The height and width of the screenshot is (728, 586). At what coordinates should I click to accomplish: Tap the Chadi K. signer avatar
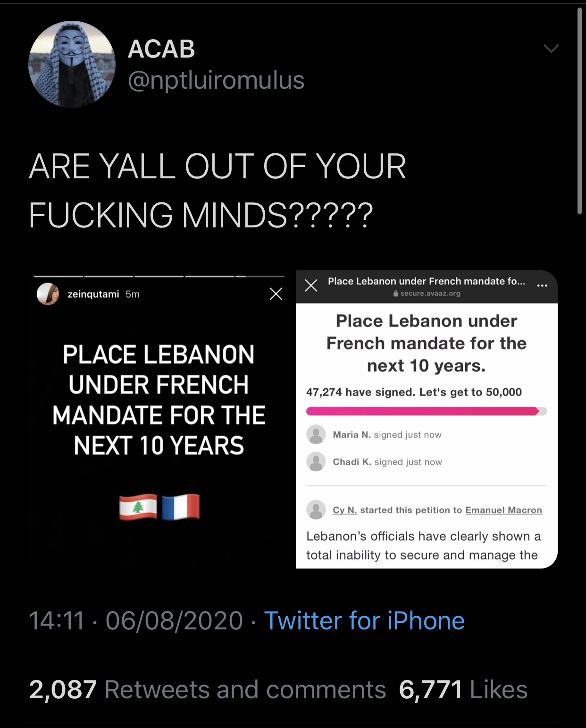tap(316, 462)
